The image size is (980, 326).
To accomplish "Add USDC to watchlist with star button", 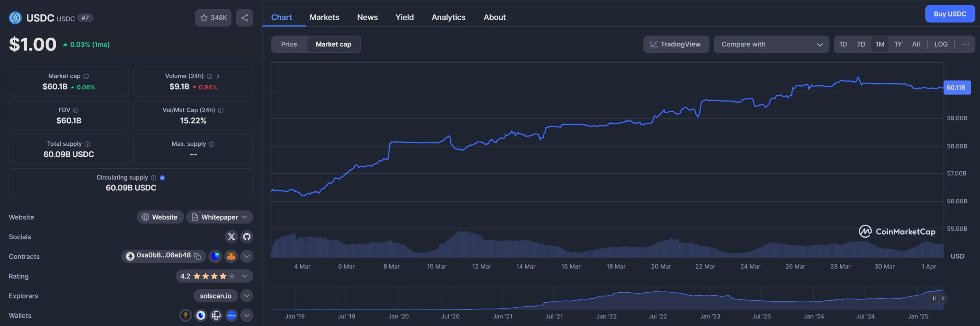I will click(x=213, y=18).
